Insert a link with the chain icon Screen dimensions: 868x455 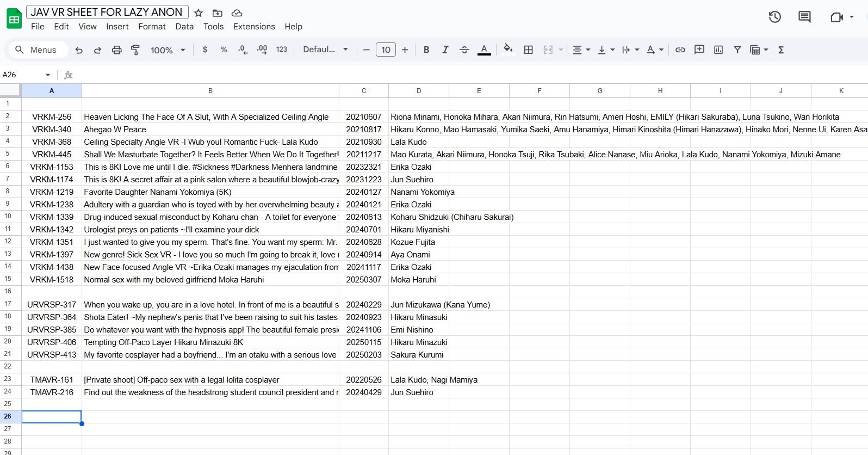click(680, 50)
